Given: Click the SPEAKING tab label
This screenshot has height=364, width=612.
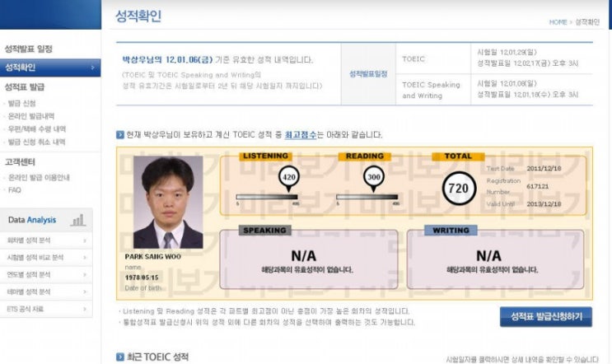Looking at the screenshot, I should (x=264, y=231).
